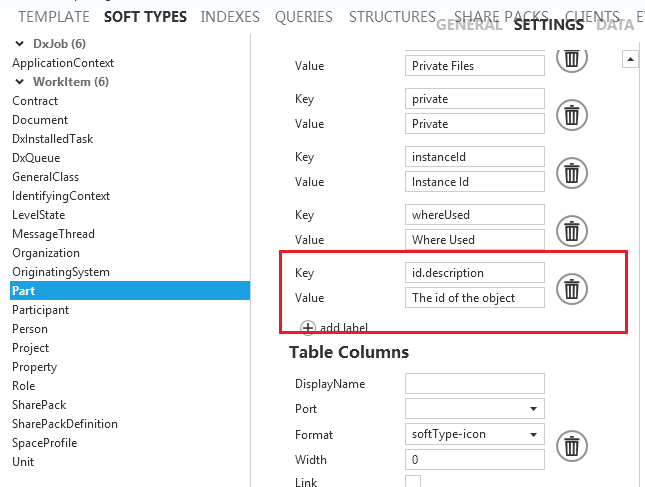The image size is (645, 487).
Task: Select SharePackDefinition in the list
Action: [64, 424]
